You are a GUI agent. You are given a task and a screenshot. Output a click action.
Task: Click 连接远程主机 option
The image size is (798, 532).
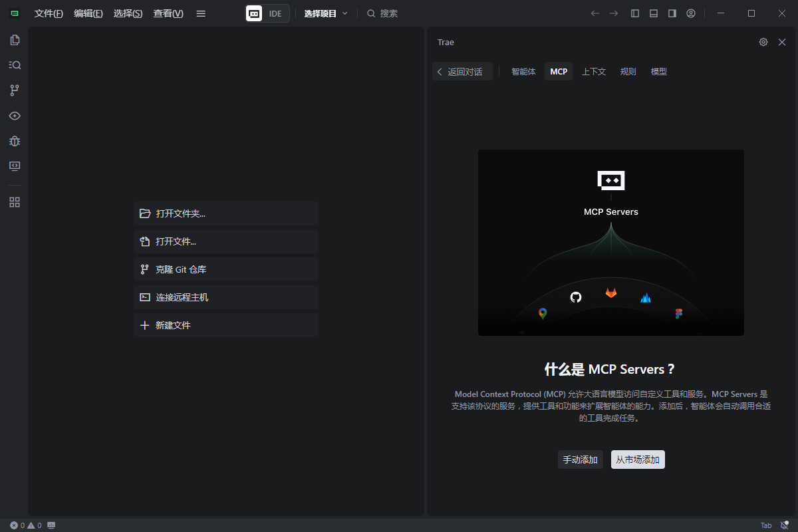pyautogui.click(x=226, y=297)
